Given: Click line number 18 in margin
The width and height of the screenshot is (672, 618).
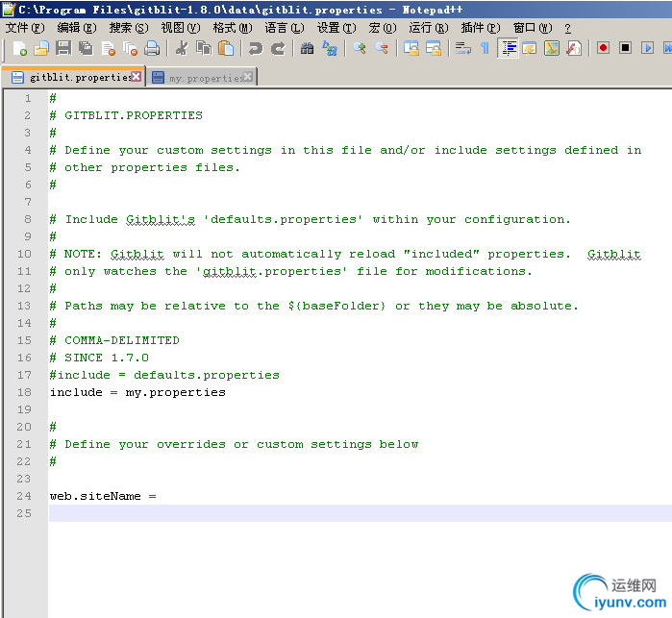Looking at the screenshot, I should click(24, 392).
